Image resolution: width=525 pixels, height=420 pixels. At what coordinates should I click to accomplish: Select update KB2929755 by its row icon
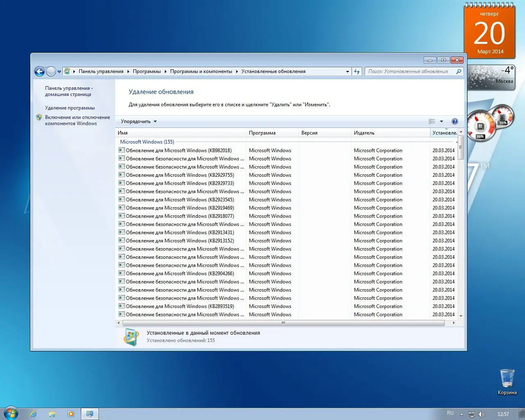[x=121, y=175]
